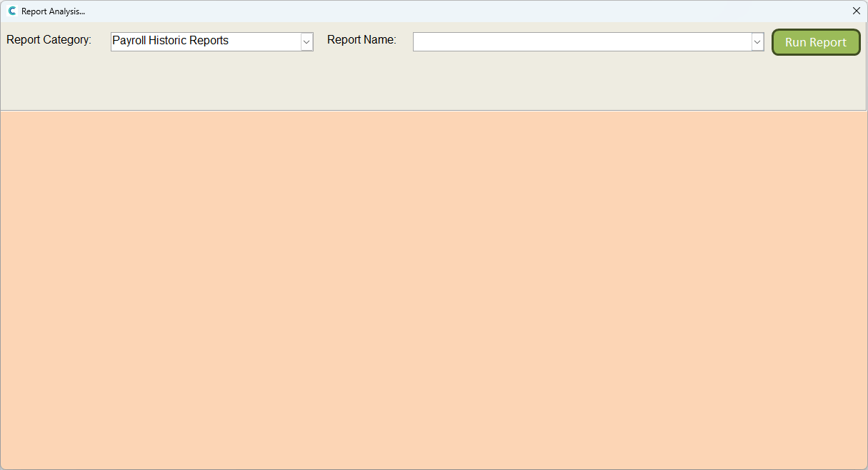Open the Report Category dropdown arrow
This screenshot has width=868, height=470.
click(306, 41)
